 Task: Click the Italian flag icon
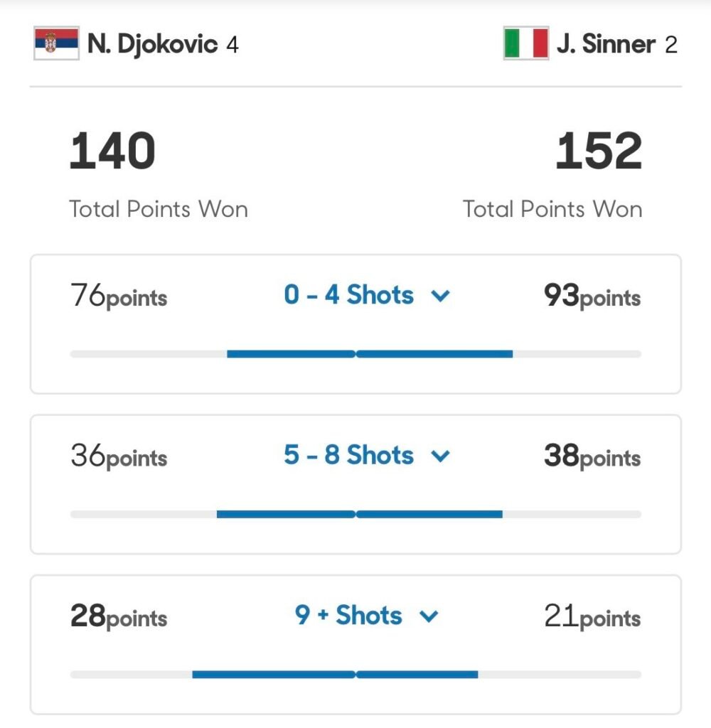tap(525, 43)
